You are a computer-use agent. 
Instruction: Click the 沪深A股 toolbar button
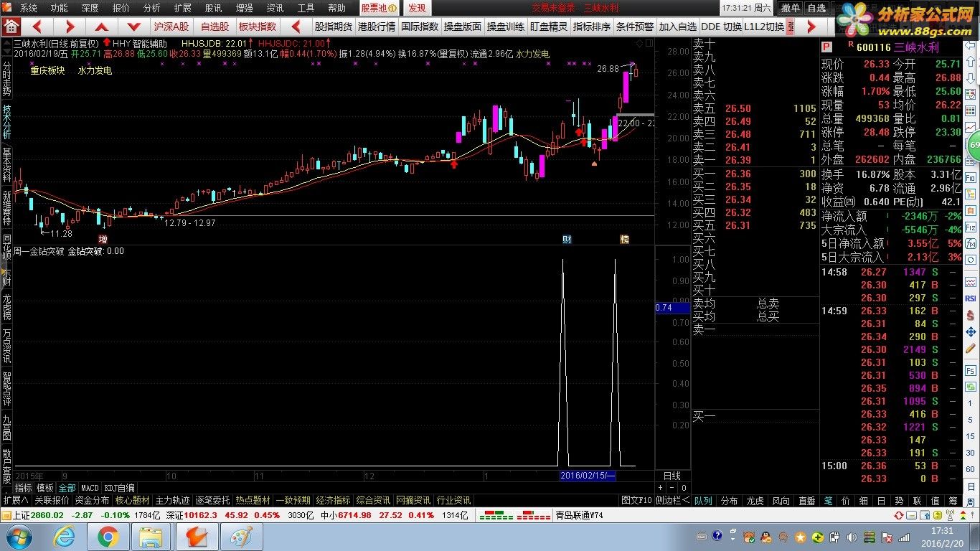click(x=171, y=27)
